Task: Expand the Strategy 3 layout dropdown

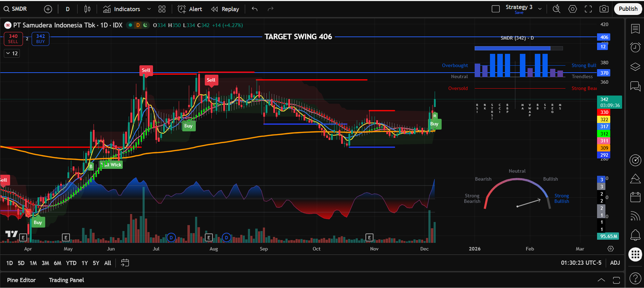Action: (540, 9)
